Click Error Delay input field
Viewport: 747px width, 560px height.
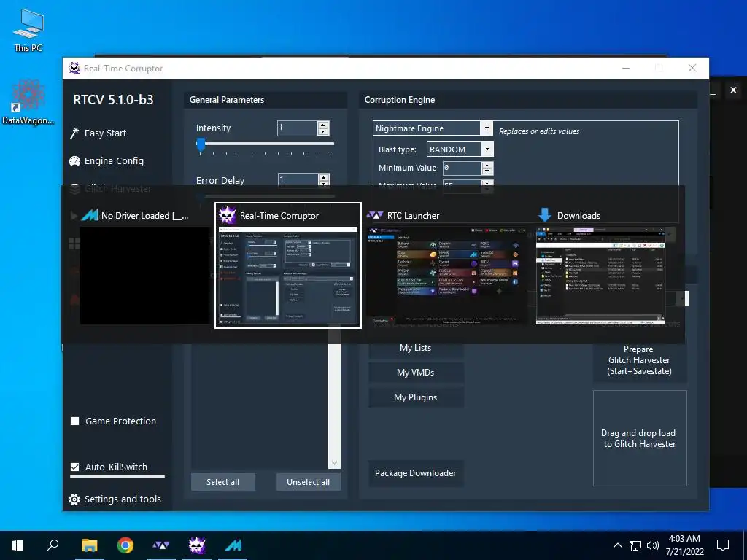298,180
